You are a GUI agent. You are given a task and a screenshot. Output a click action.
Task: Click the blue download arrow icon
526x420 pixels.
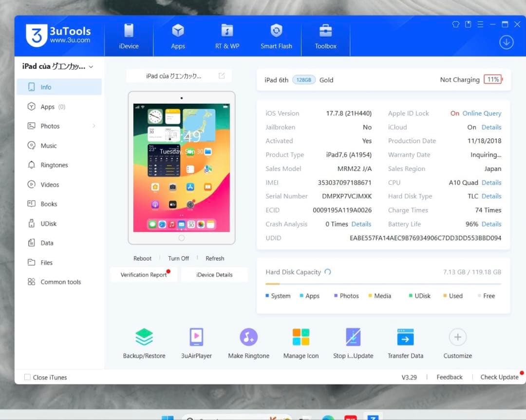click(506, 42)
